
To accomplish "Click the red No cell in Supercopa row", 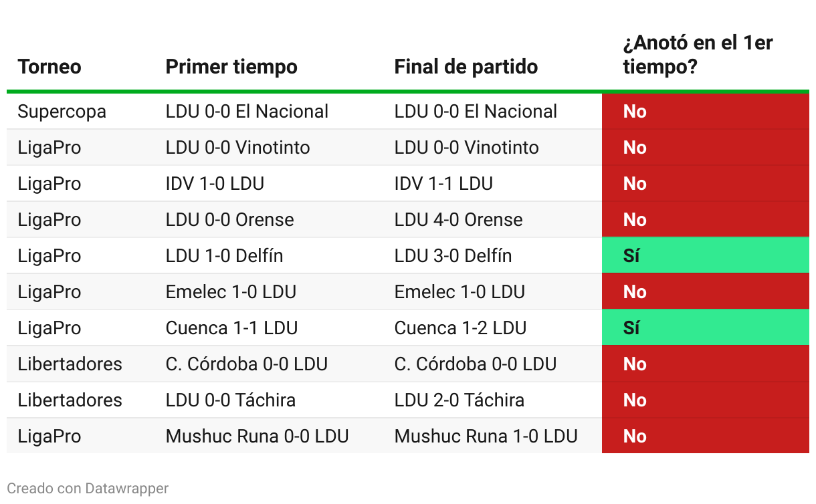I will tap(706, 111).
